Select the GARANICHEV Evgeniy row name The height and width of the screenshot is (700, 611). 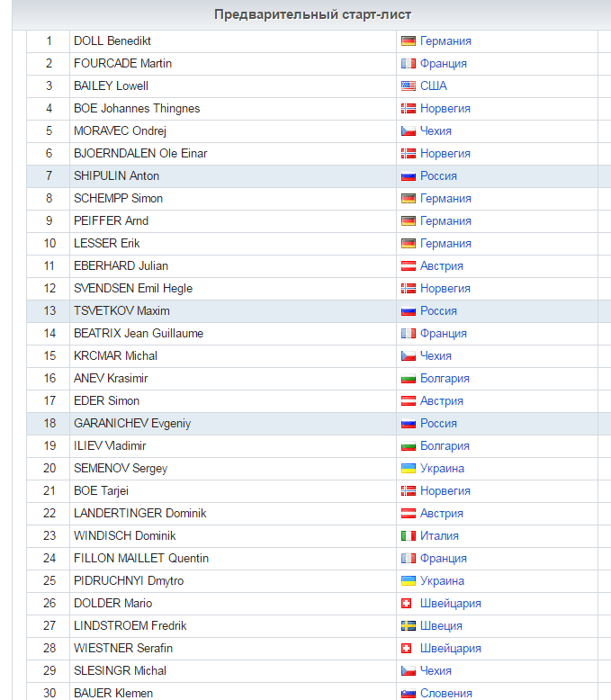tap(132, 423)
